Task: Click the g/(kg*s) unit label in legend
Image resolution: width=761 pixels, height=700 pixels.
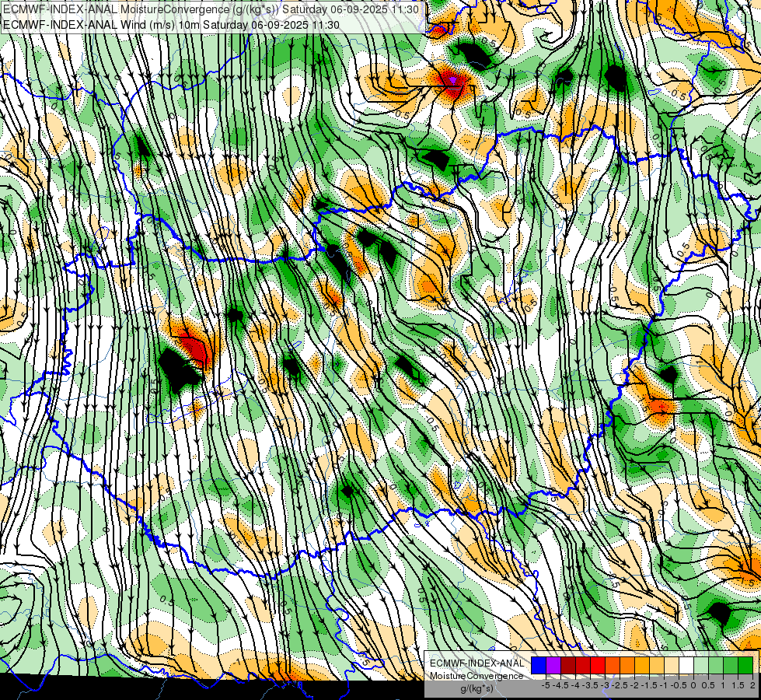Action: click(477, 688)
